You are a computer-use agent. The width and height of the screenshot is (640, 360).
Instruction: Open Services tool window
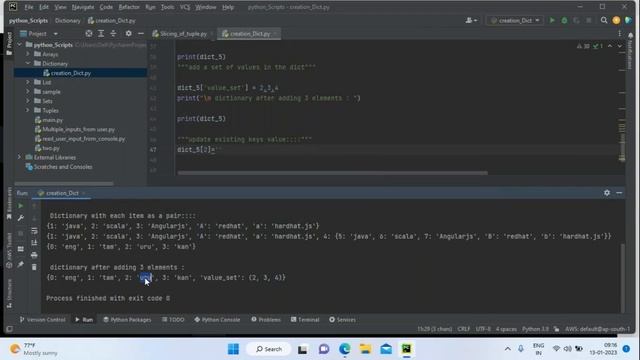pyautogui.click(x=342, y=320)
